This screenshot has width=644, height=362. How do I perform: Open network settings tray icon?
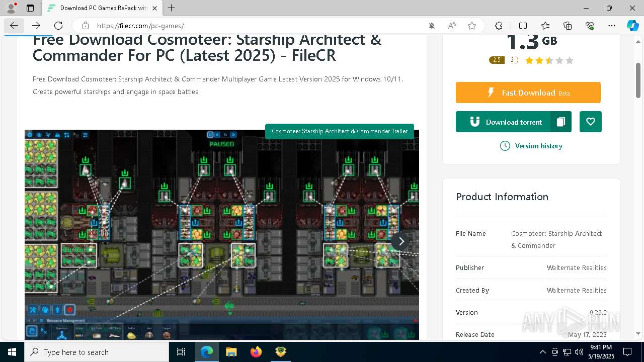(x=567, y=352)
